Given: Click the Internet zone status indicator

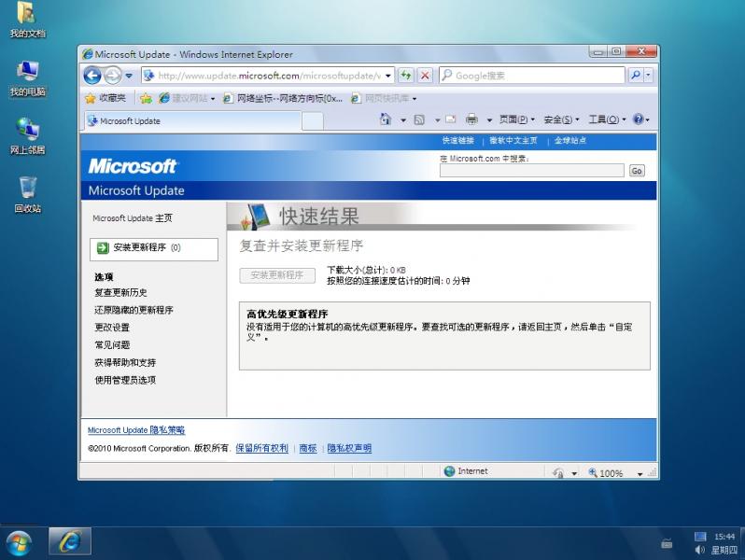Looking at the screenshot, I should (x=466, y=471).
